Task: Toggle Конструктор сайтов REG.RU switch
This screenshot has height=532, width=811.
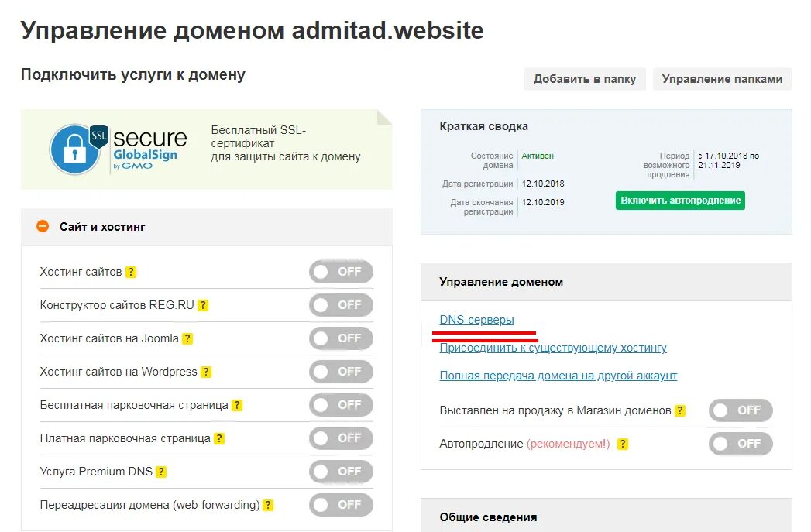Action: [x=341, y=305]
